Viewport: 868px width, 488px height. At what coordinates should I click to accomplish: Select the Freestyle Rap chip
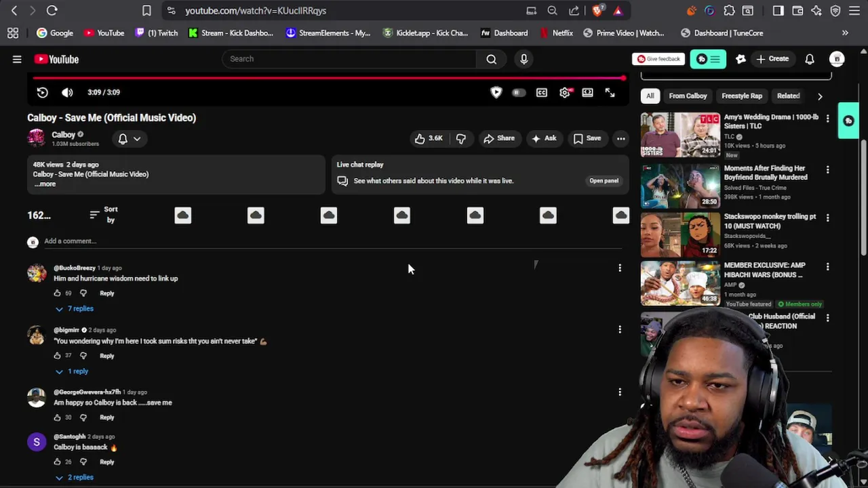click(x=742, y=96)
